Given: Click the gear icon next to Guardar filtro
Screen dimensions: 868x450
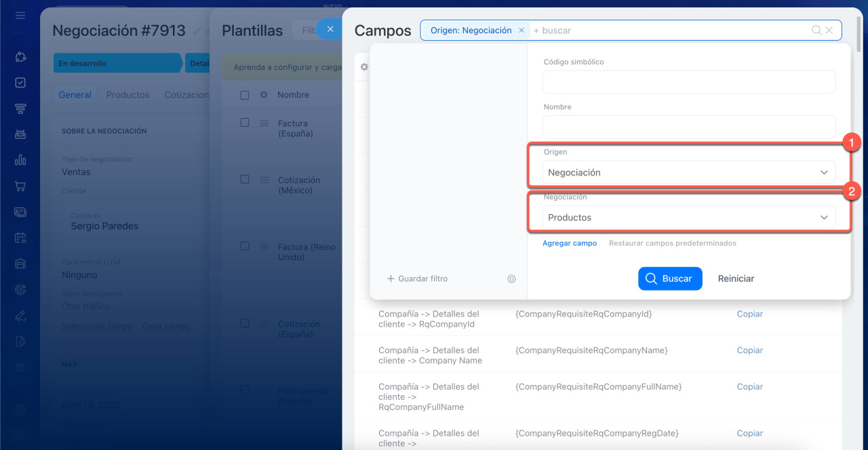Looking at the screenshot, I should click(x=511, y=279).
